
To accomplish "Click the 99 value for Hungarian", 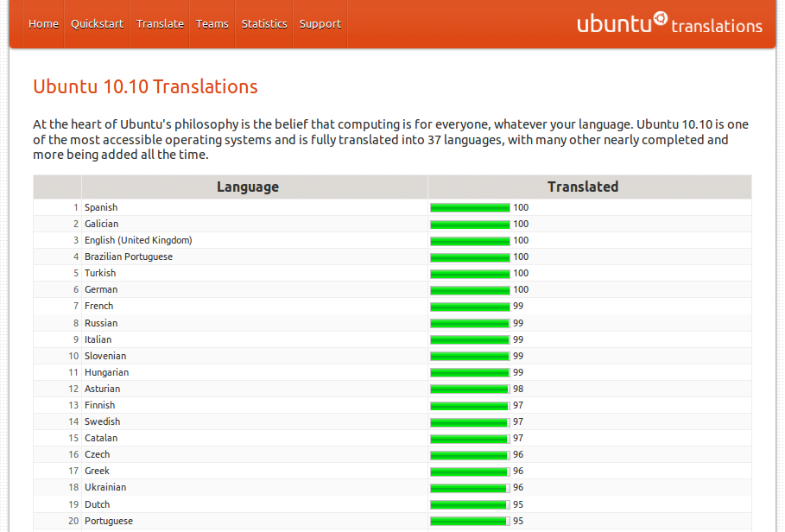I will click(518, 372).
